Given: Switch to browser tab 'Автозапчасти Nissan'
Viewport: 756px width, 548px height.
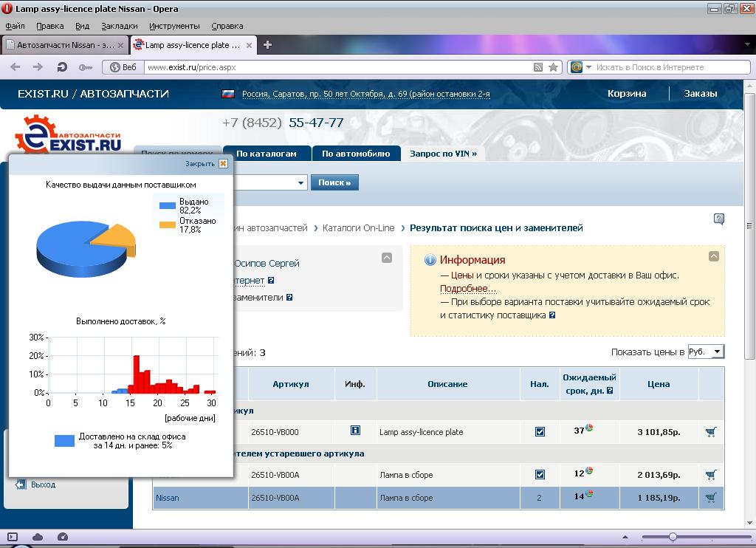Looking at the screenshot, I should coord(65,45).
